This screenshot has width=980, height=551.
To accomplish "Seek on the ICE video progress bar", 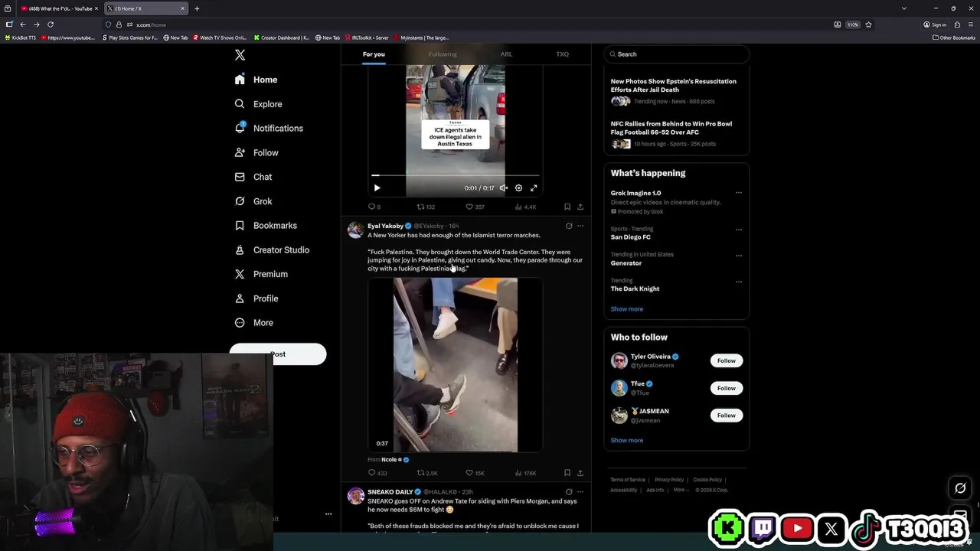I will pyautogui.click(x=456, y=175).
